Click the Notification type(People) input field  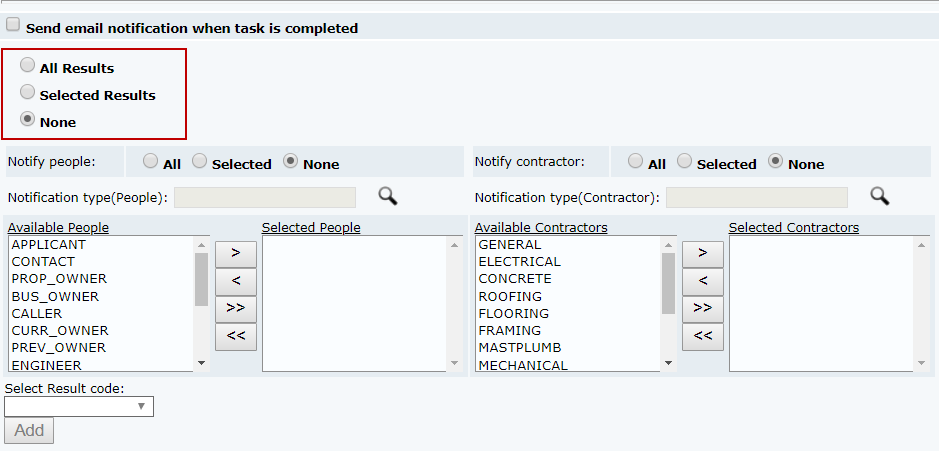point(265,197)
